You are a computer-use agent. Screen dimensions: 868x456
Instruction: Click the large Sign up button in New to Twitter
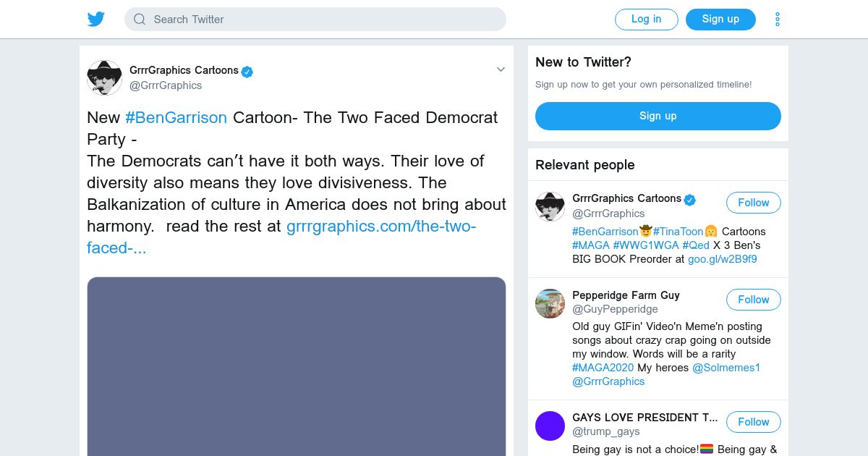[x=658, y=116]
